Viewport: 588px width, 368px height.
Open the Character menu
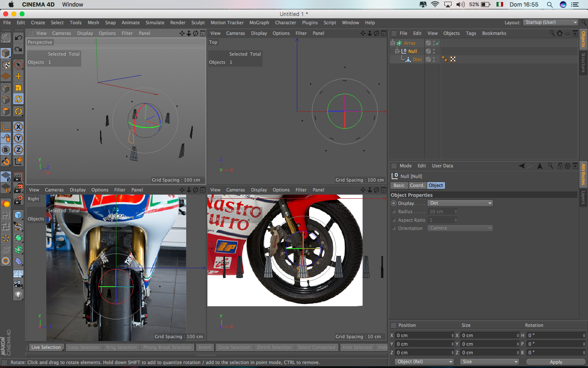pyautogui.click(x=285, y=23)
